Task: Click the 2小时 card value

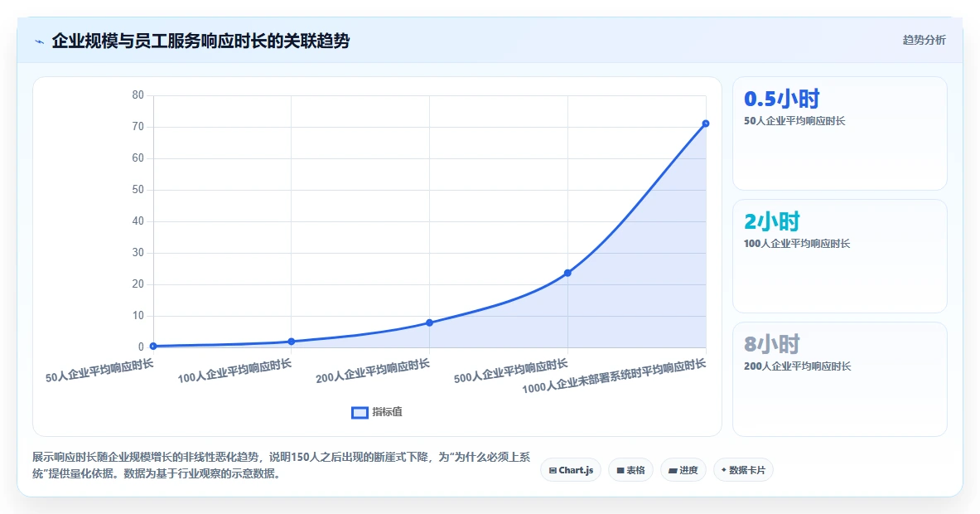Action: (x=772, y=221)
